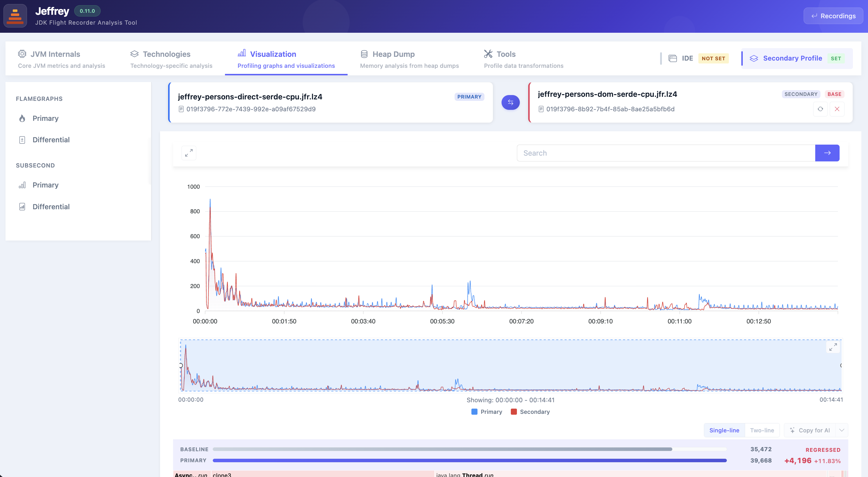Click the primary count 39,668
This screenshot has height=477, width=868.
(x=761, y=460)
